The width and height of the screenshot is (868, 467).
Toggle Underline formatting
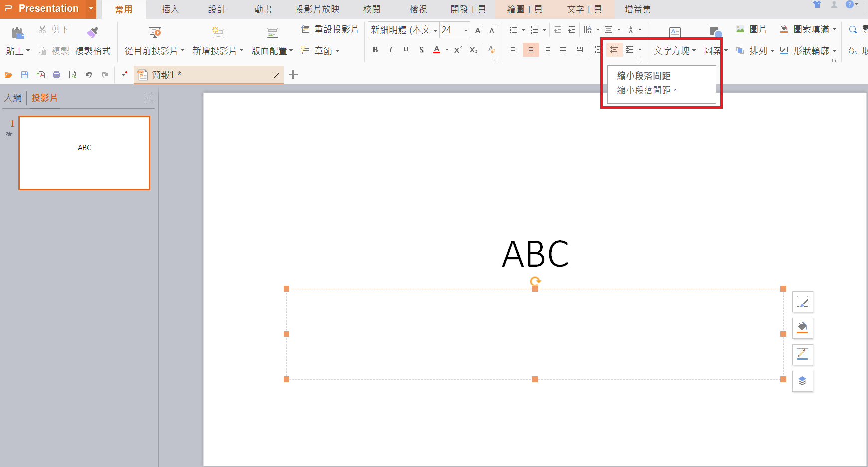click(x=406, y=50)
